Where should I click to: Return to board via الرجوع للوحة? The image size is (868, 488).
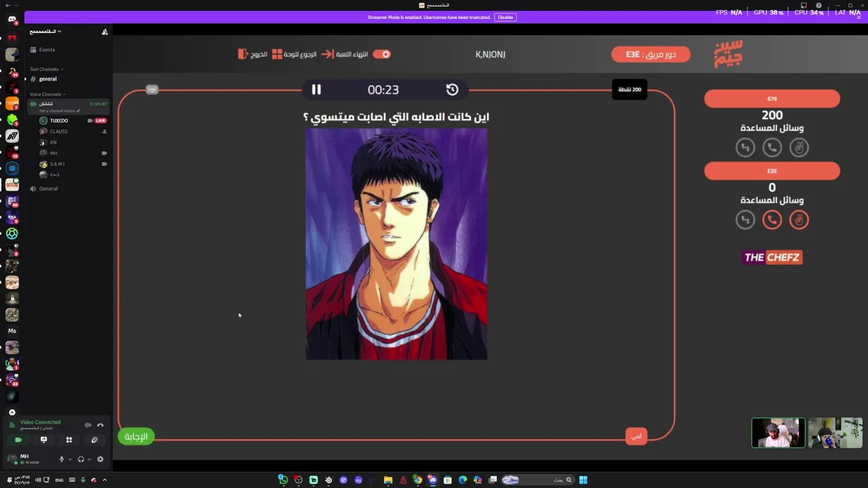[294, 54]
